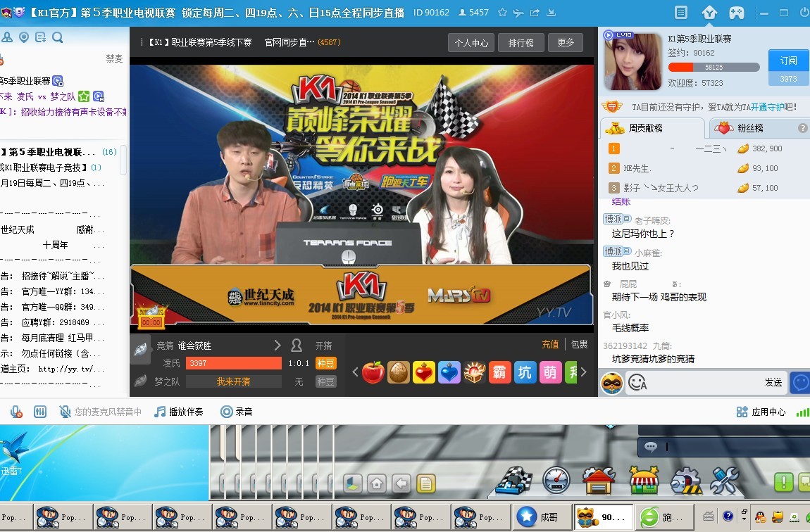Click the popularity progress bar showing 58125
The image size is (810, 532).
click(714, 67)
